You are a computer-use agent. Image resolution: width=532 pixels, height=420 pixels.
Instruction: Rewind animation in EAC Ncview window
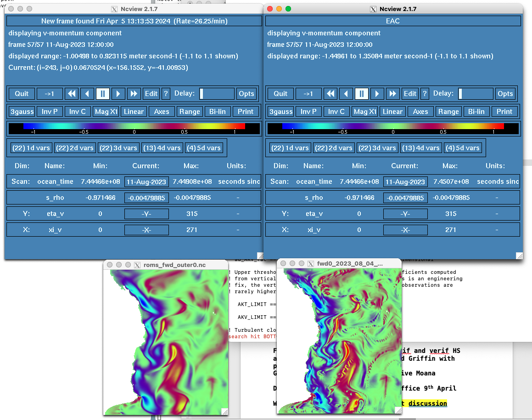pyautogui.click(x=330, y=94)
